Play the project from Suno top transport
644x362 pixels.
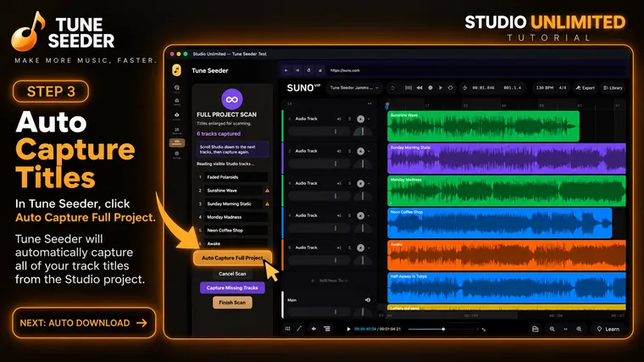(441, 88)
